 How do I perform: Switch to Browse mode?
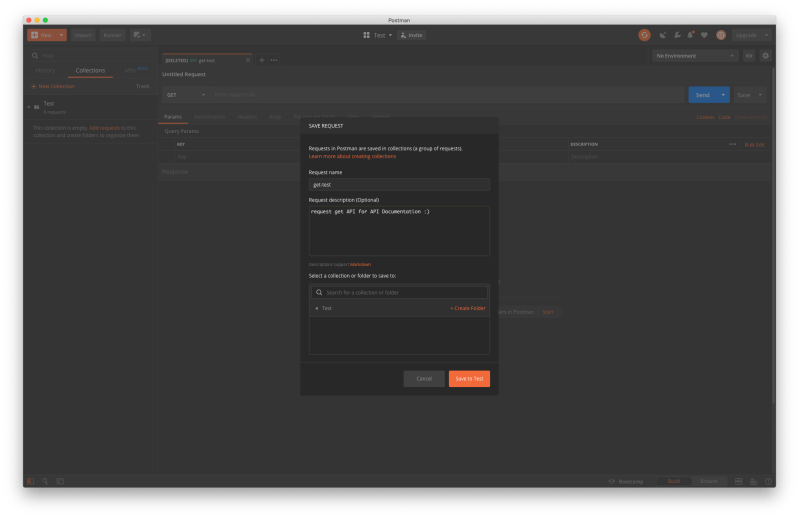pyautogui.click(x=709, y=481)
